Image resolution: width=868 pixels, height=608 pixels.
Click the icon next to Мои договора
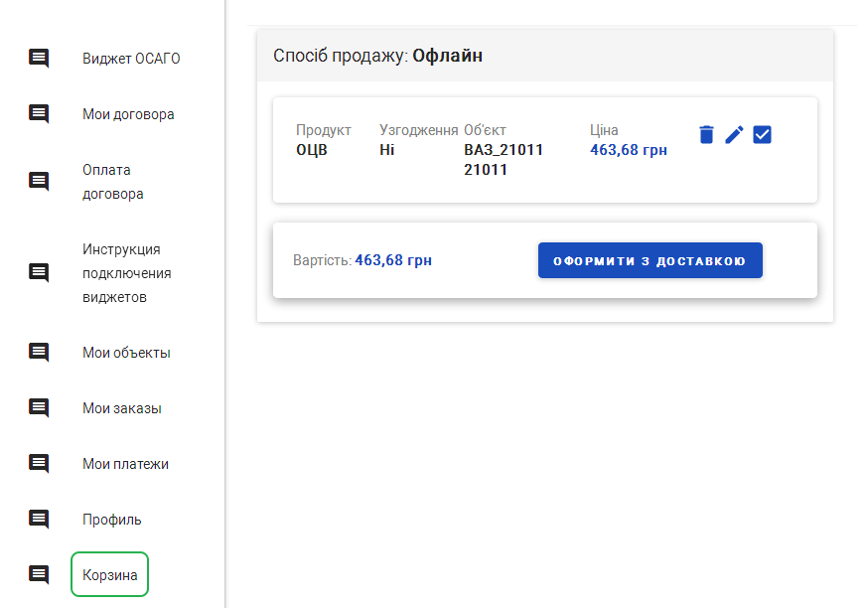click(x=39, y=114)
